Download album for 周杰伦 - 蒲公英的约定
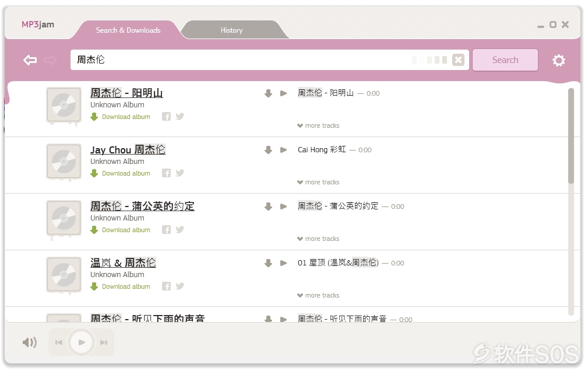 121,230
